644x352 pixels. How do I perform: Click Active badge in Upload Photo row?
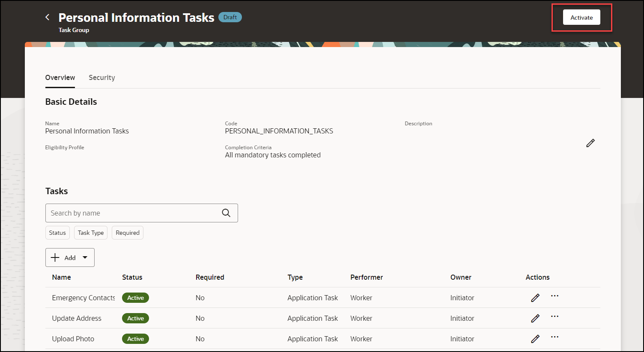[x=135, y=339]
